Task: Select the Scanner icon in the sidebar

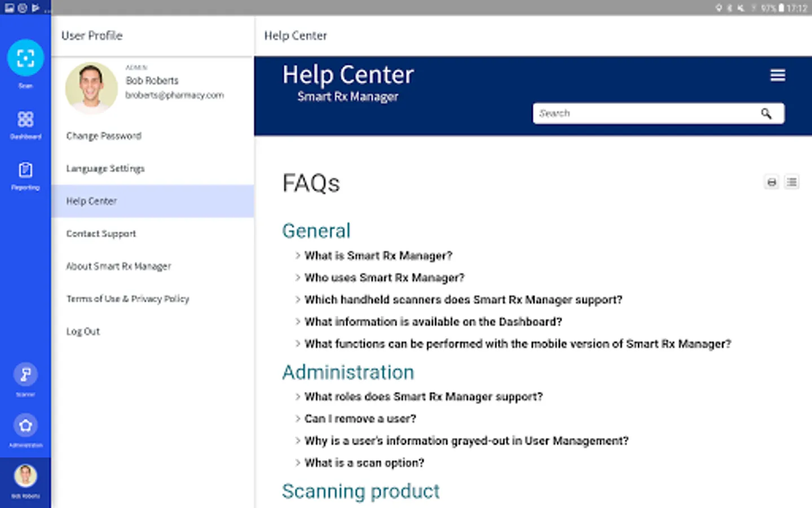Action: click(x=25, y=374)
